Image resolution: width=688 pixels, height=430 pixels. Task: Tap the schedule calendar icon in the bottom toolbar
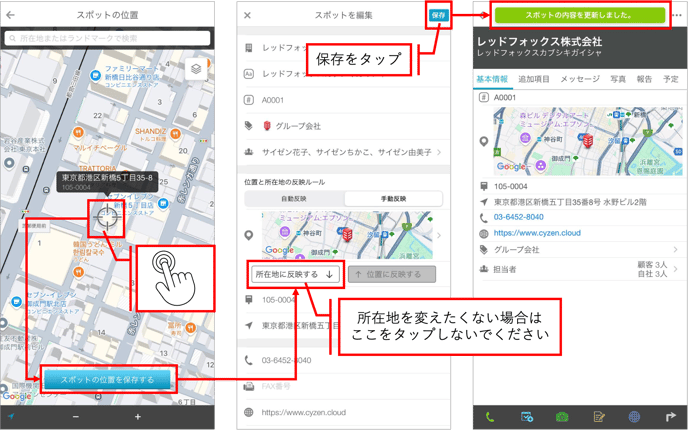tap(527, 417)
